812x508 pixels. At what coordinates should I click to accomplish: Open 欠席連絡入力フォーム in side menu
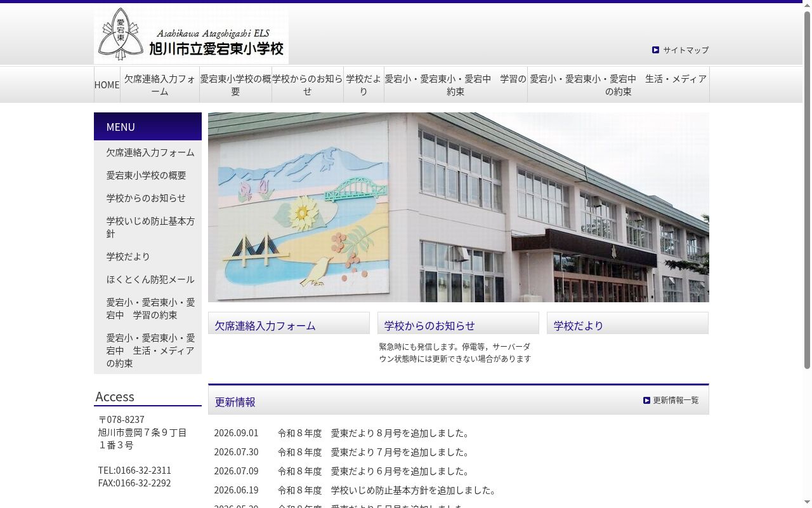(150, 152)
